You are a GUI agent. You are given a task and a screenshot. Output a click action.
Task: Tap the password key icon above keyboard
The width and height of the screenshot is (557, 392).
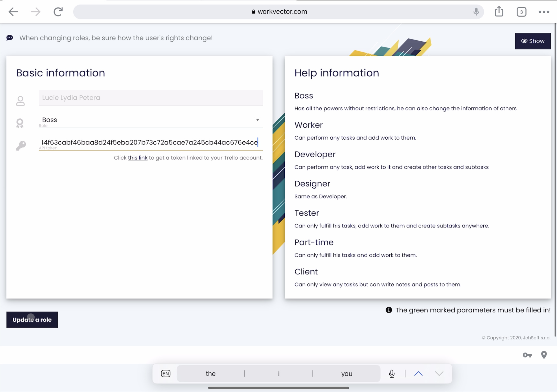coord(527,355)
